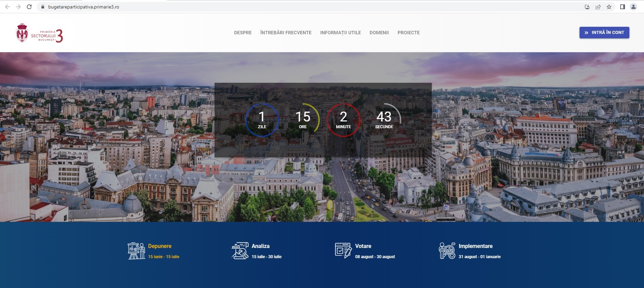Click the Implementare gear chart icon
Screen dimensions: 644x288
[x=447, y=251]
